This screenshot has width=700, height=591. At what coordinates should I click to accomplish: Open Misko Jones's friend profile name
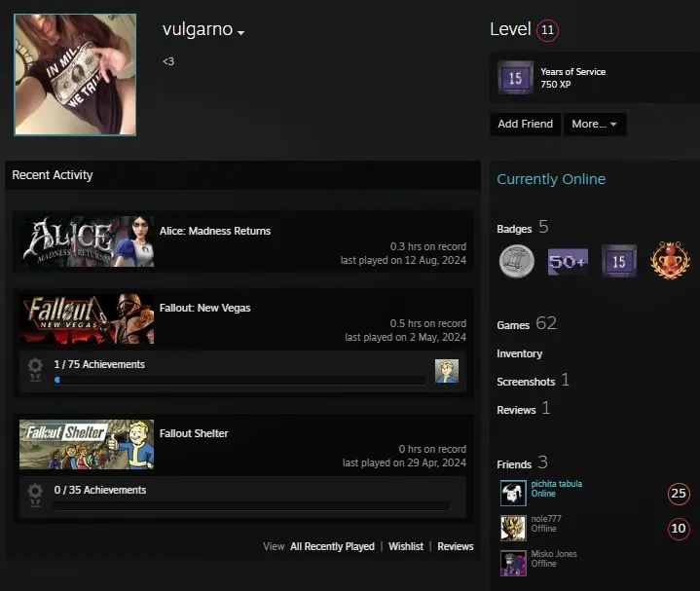coord(554,554)
